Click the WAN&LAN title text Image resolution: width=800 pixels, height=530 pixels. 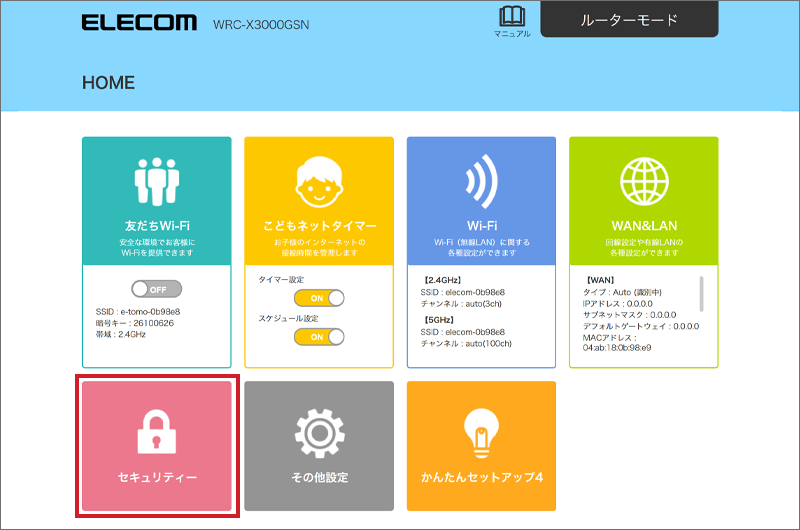click(x=644, y=225)
